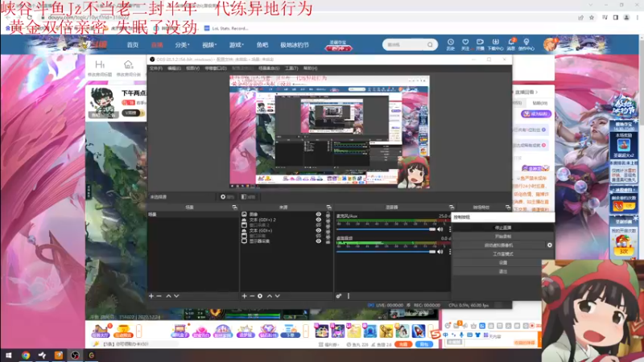Open Douyu start-broadcast icon
Viewport: 644px width, 362px height.
coord(480,44)
